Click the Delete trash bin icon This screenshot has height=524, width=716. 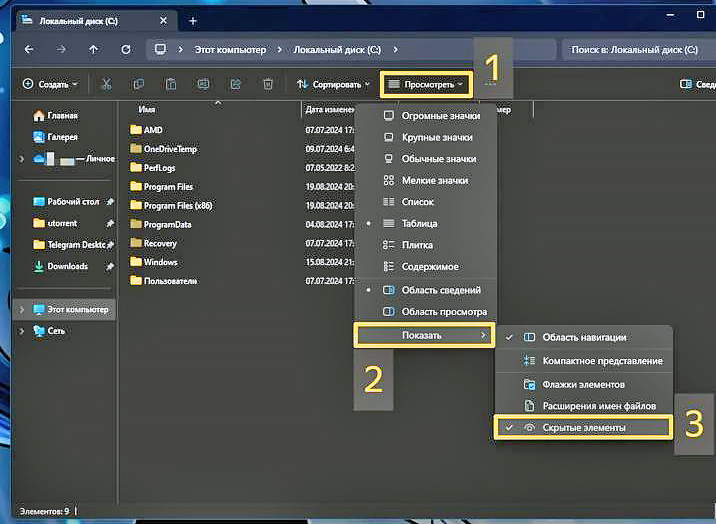(x=267, y=85)
